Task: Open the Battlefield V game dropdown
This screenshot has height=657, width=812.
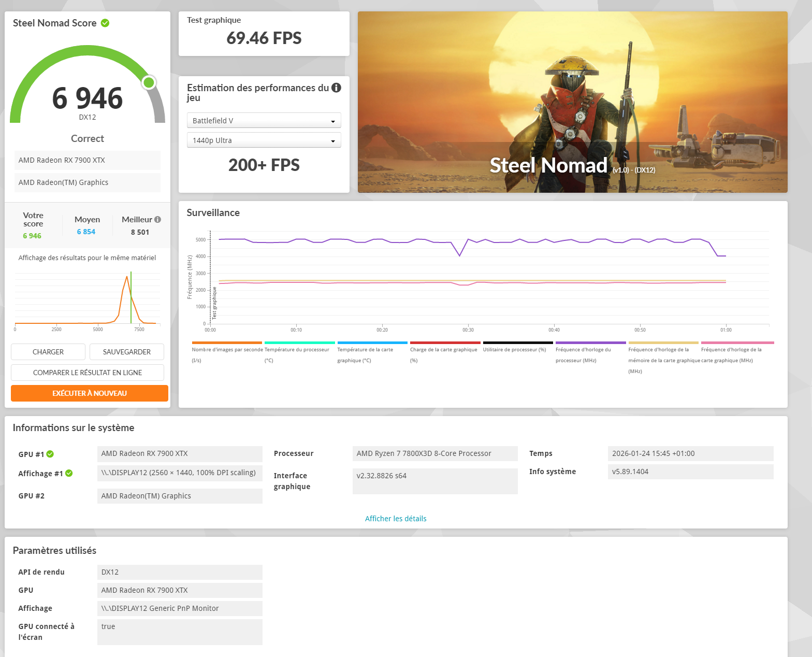Action: click(264, 121)
